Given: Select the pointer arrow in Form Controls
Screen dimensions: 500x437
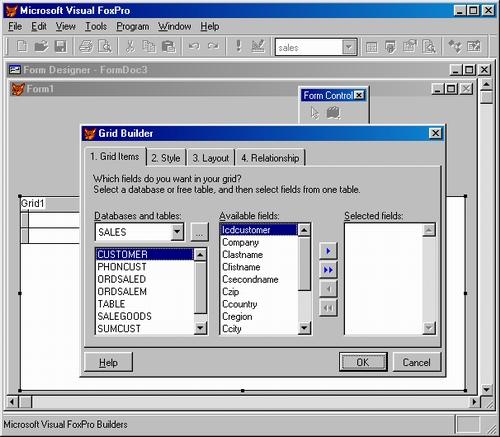Looking at the screenshot, I should click(315, 113).
